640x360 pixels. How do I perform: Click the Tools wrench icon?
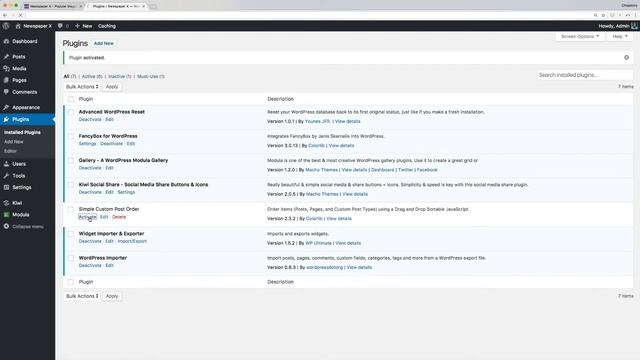point(6,176)
